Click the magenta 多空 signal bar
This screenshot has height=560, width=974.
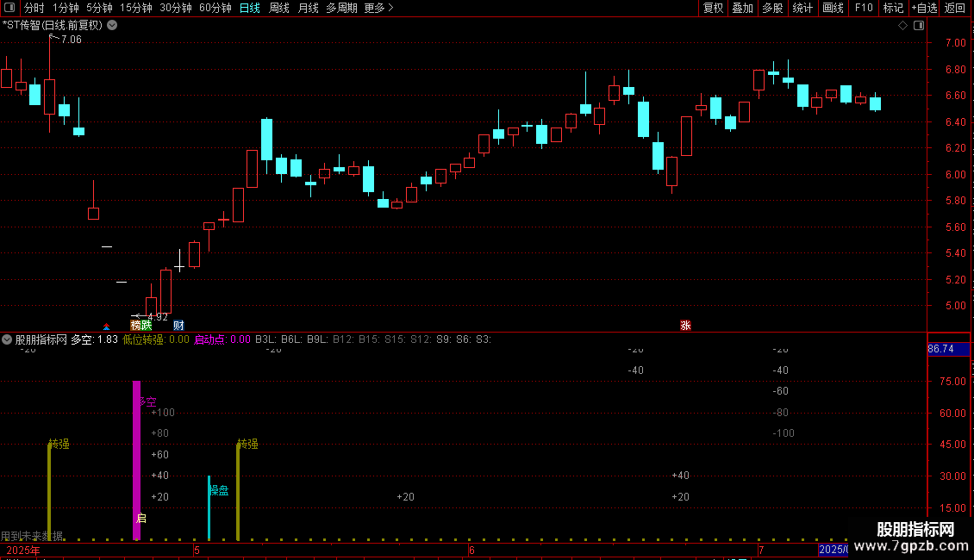click(137, 460)
